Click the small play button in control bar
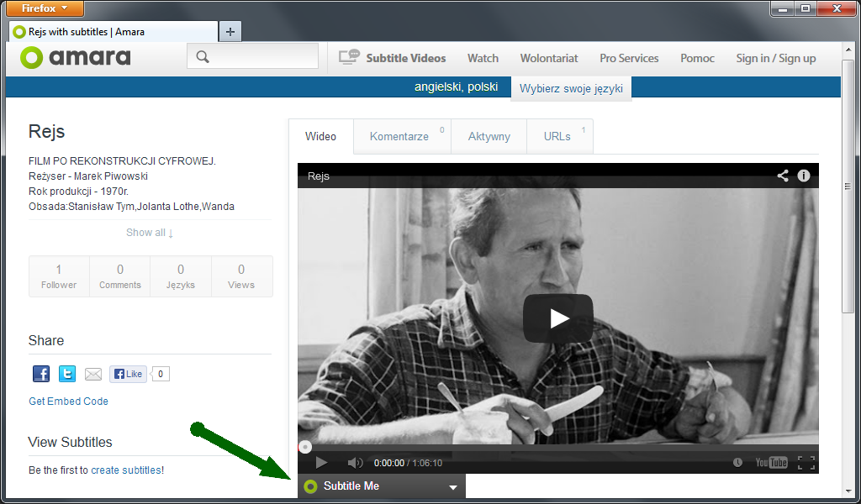Image resolution: width=861 pixels, height=504 pixels. (x=322, y=462)
